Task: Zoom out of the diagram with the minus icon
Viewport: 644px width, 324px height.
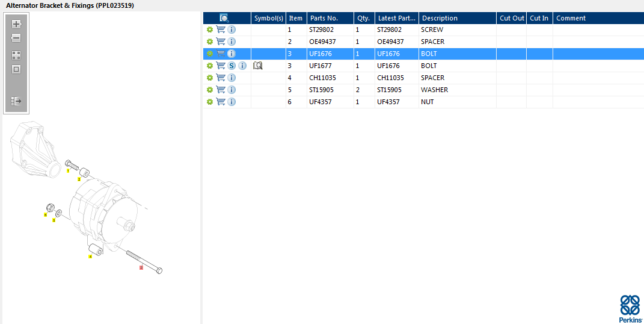Action: pyautogui.click(x=16, y=38)
